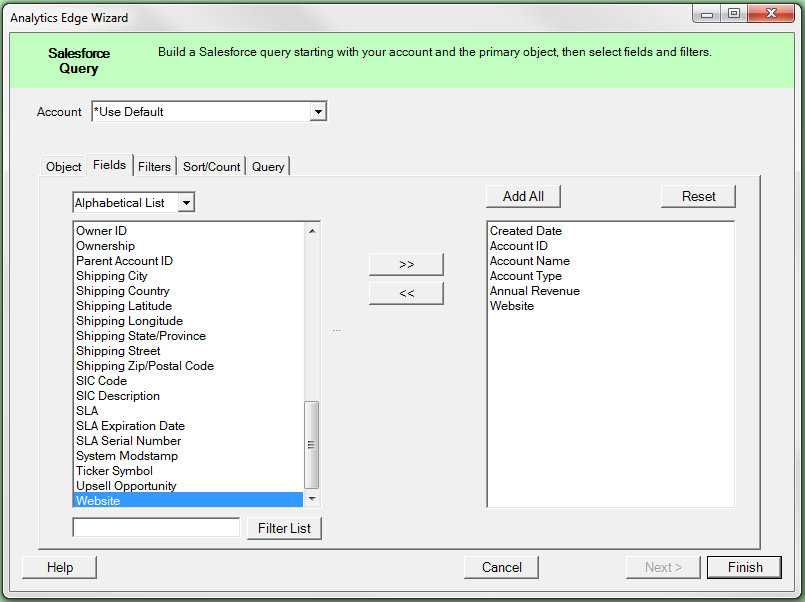The image size is (805, 602).
Task: Switch to the Object tab
Action: pos(63,167)
